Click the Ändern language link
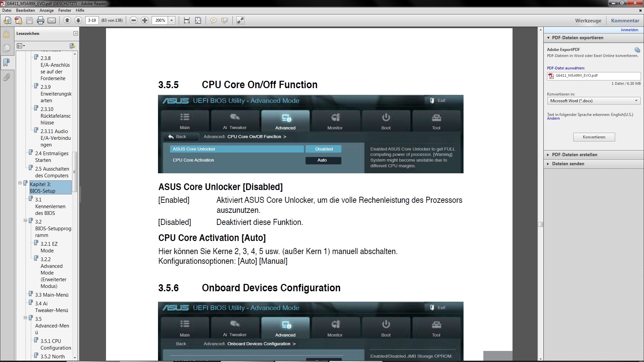 pos(553,119)
